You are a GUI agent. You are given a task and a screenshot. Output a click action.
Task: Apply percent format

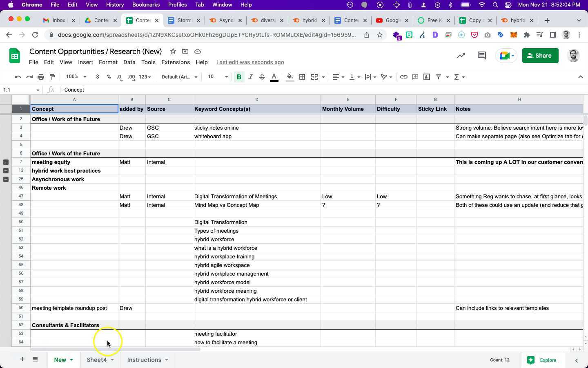coord(108,77)
